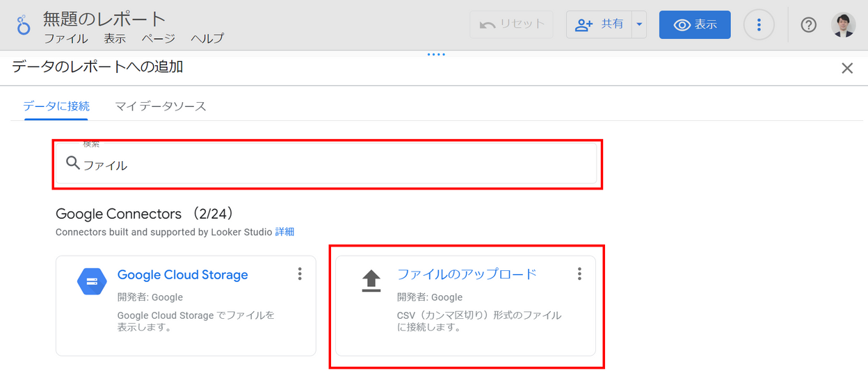This screenshot has width=868, height=373.
Task: Click the Google Cloud Storage hexagon icon
Action: click(91, 281)
